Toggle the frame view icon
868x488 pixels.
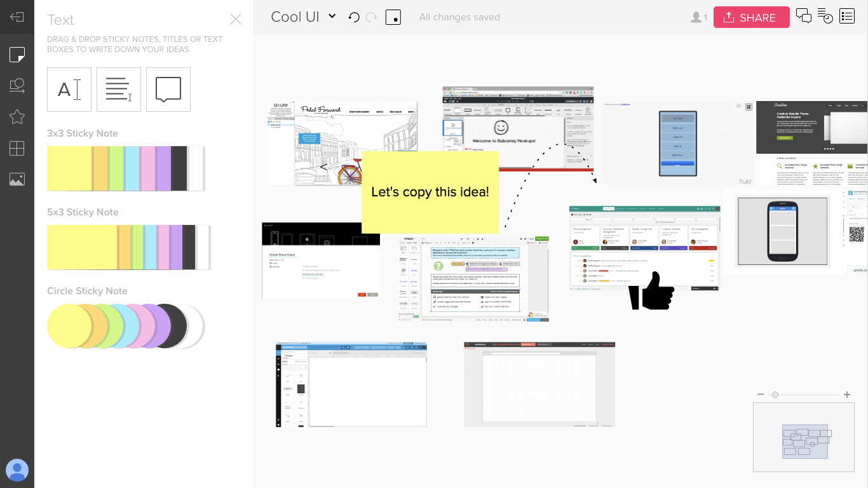(x=393, y=17)
